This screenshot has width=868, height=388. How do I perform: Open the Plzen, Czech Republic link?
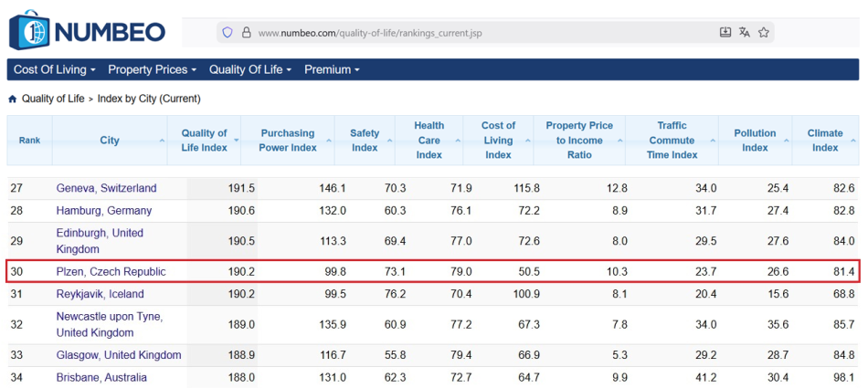(111, 272)
